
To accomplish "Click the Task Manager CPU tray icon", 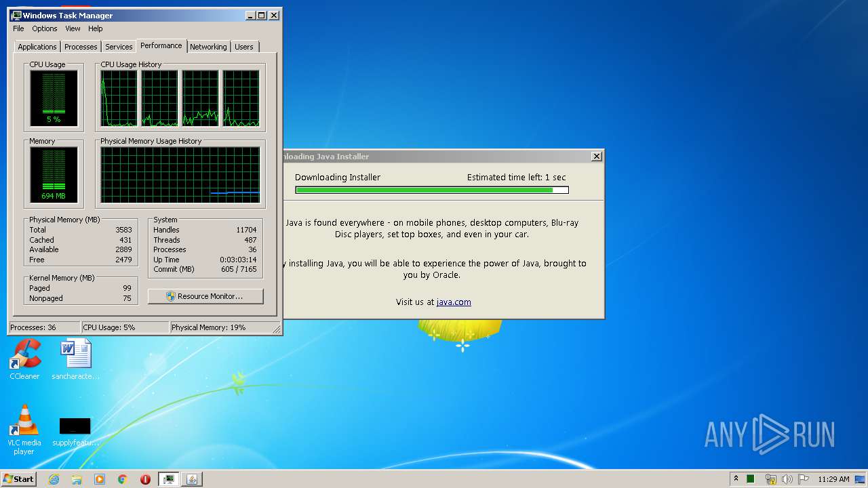I will point(751,479).
